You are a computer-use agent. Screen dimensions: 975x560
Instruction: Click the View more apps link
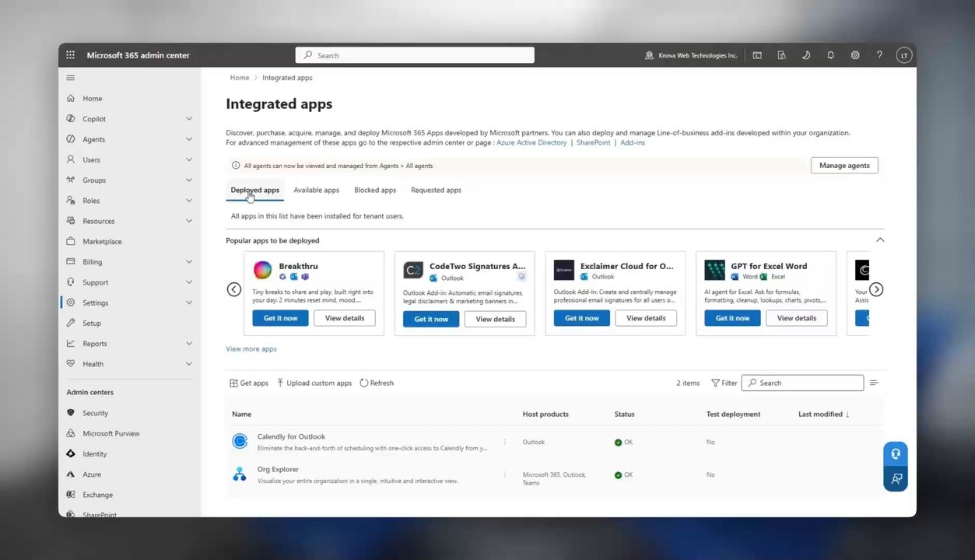(x=251, y=349)
